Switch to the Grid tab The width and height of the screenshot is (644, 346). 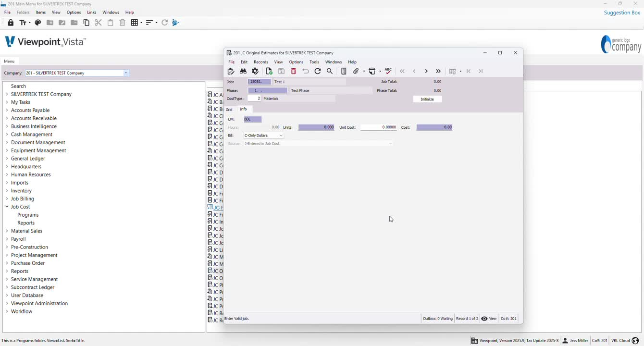click(x=229, y=110)
